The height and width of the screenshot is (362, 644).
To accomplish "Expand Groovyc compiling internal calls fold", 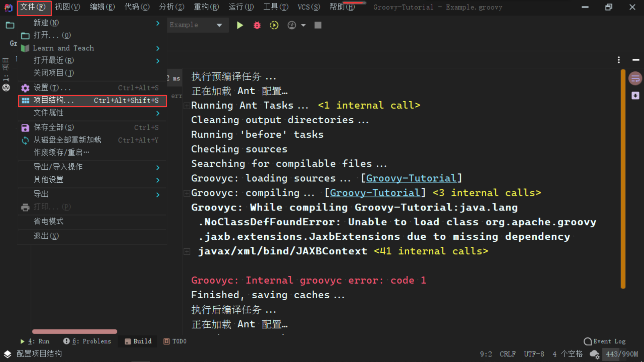I will tap(187, 193).
